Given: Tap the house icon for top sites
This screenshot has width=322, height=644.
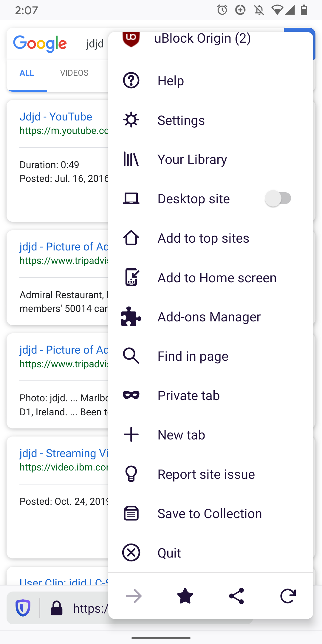Looking at the screenshot, I should [131, 238].
